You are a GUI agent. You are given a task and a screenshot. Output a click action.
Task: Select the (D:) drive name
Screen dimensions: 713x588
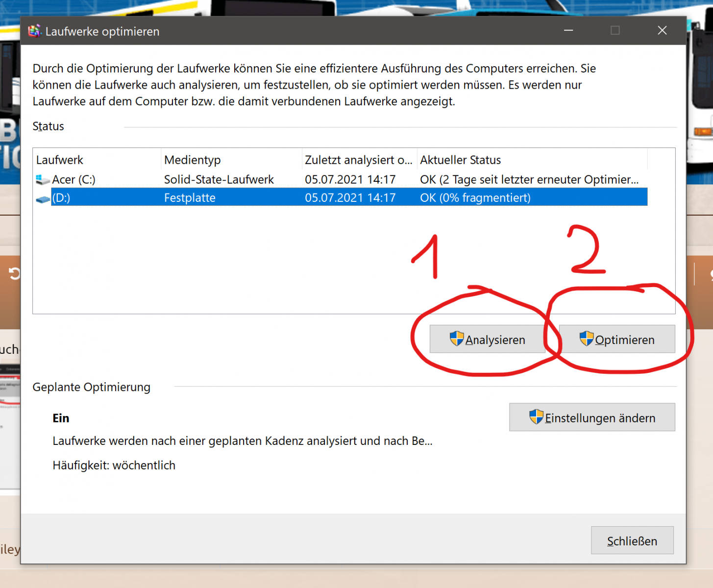(61, 198)
